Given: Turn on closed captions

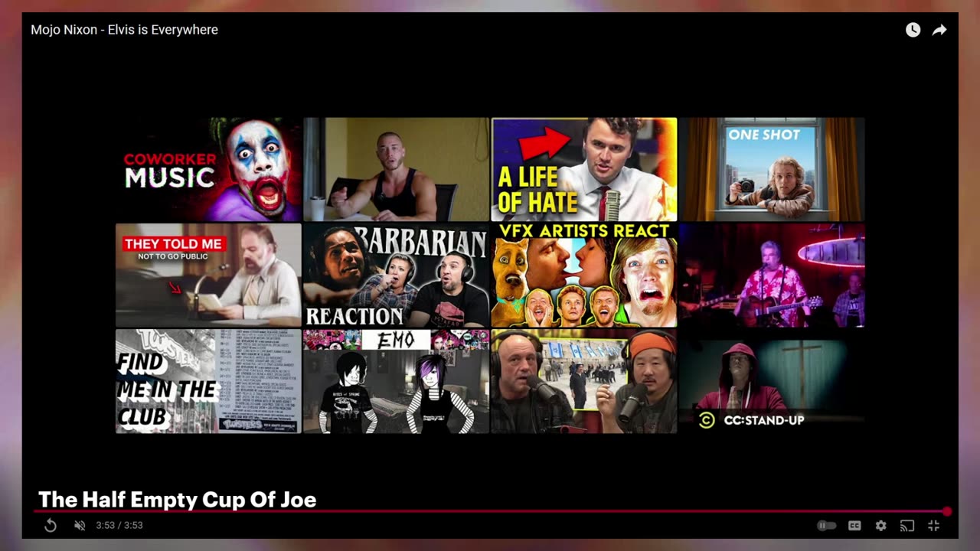Looking at the screenshot, I should point(854,526).
